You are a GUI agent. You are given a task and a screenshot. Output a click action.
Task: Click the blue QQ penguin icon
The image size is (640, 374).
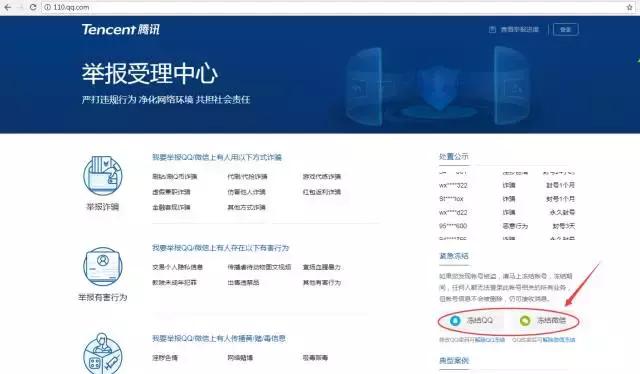click(455, 321)
